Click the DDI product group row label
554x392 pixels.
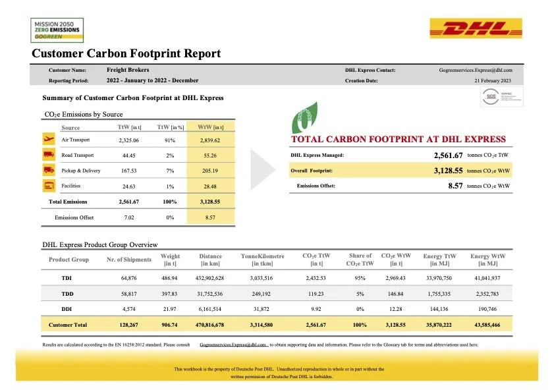(x=67, y=309)
